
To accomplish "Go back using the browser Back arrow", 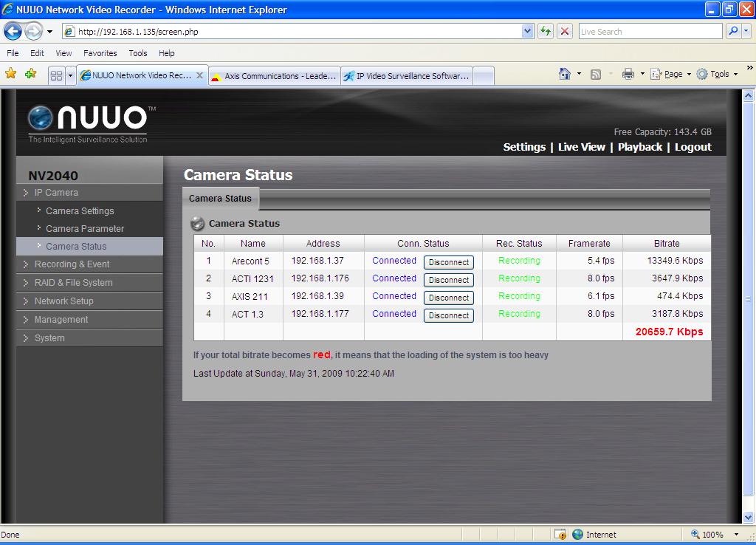I will [13, 32].
